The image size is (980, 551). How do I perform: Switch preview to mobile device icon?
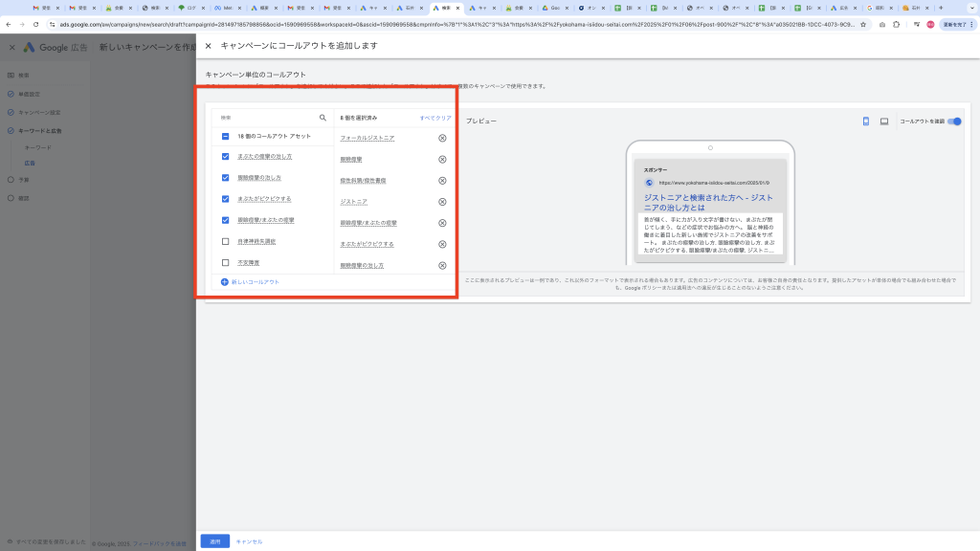click(865, 121)
